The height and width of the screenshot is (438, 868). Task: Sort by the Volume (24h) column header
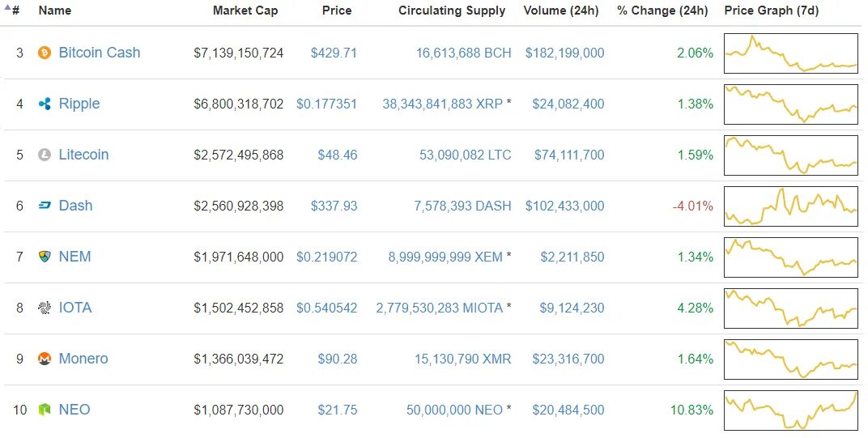pos(561,11)
